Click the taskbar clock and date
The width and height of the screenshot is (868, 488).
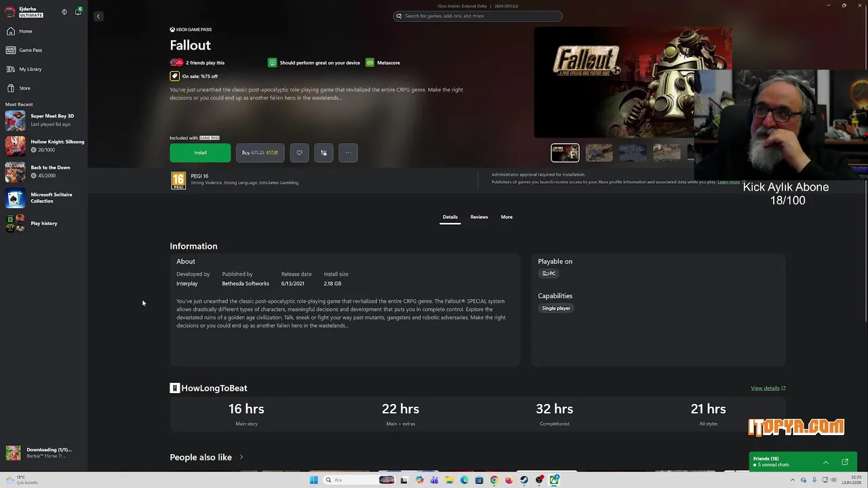[850, 480]
